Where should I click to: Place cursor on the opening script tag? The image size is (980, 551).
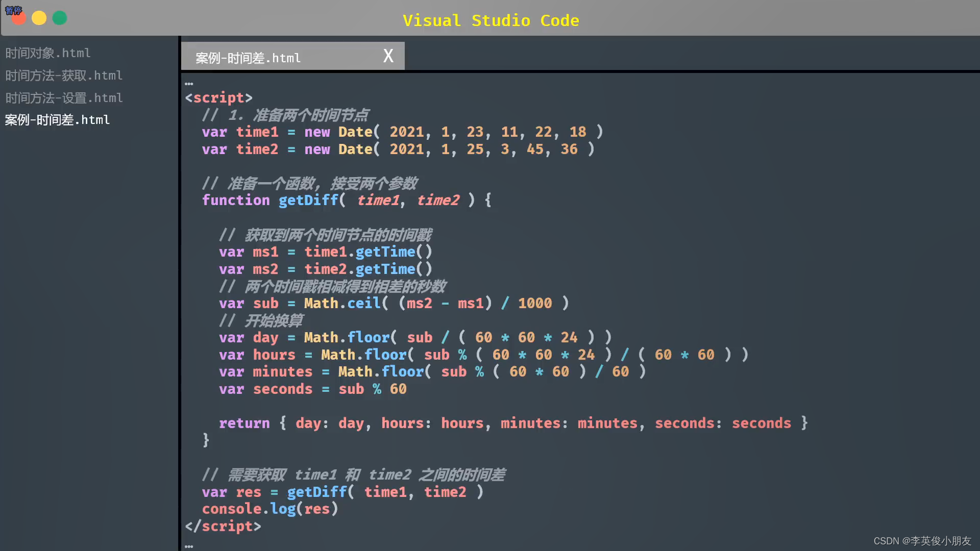click(218, 97)
